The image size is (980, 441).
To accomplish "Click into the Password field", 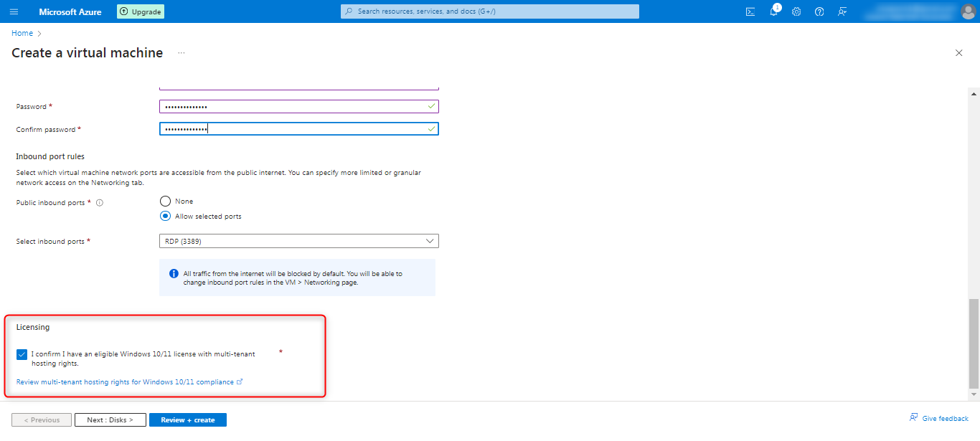I will 299,106.
